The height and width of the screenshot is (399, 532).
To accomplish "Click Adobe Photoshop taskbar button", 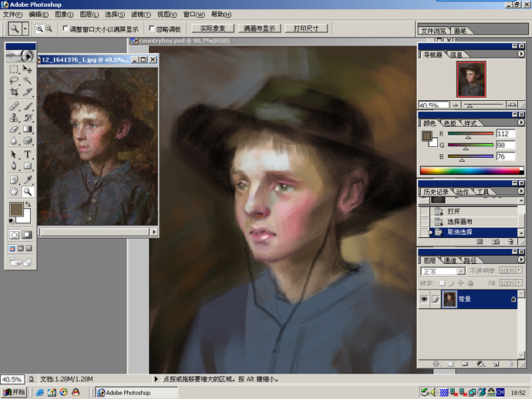I will click(136, 393).
